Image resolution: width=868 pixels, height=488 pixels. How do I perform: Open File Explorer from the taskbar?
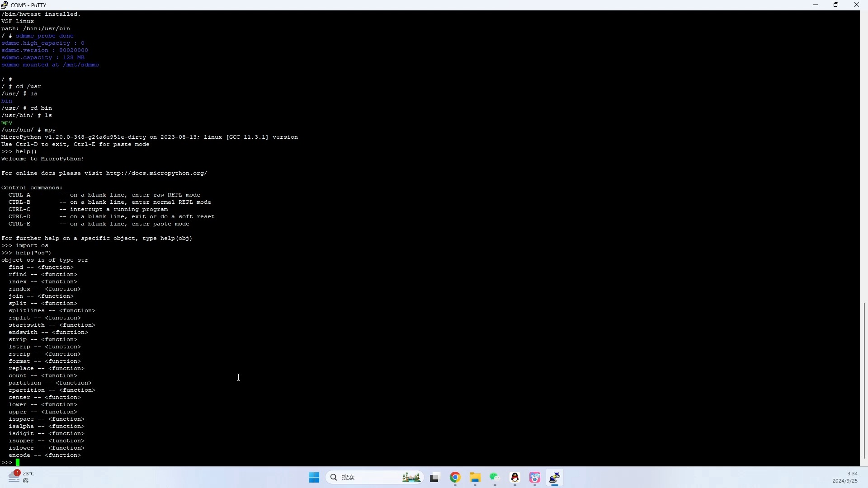(x=475, y=478)
